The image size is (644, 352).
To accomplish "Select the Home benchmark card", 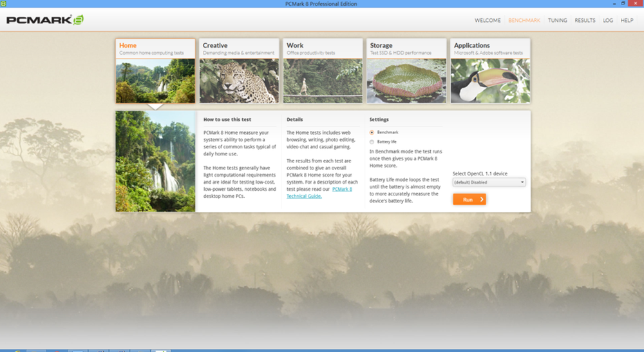I will coord(155,71).
